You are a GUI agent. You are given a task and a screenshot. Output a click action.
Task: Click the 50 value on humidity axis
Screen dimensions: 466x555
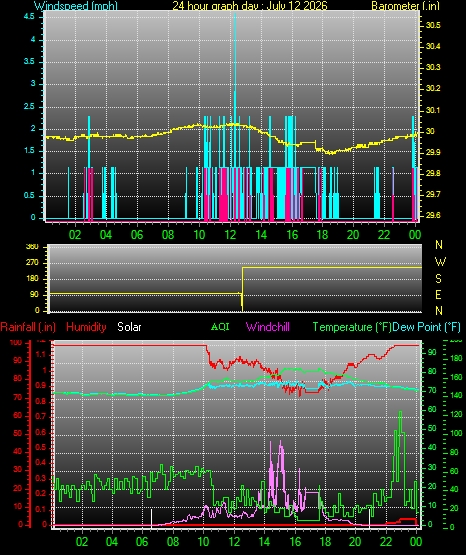click(17, 433)
